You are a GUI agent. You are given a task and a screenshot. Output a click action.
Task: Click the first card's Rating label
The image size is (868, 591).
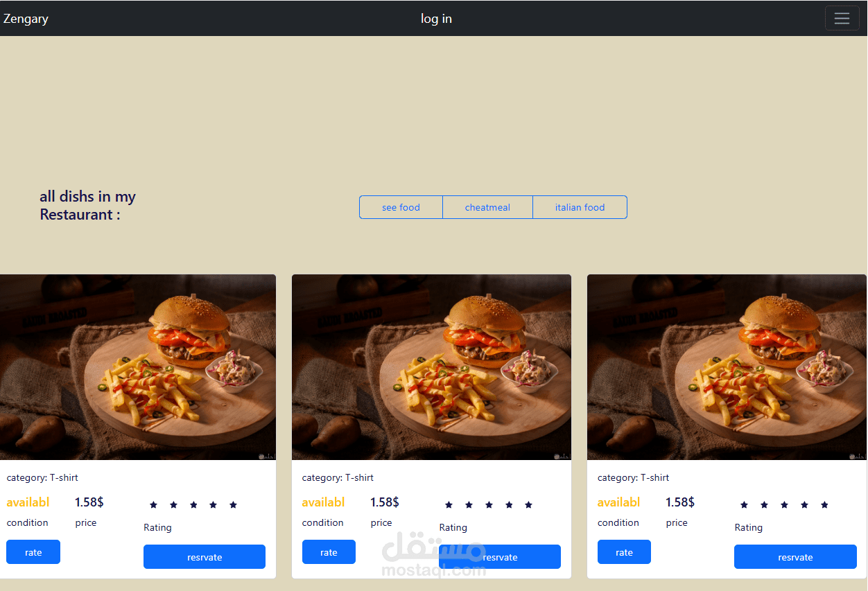coord(157,528)
